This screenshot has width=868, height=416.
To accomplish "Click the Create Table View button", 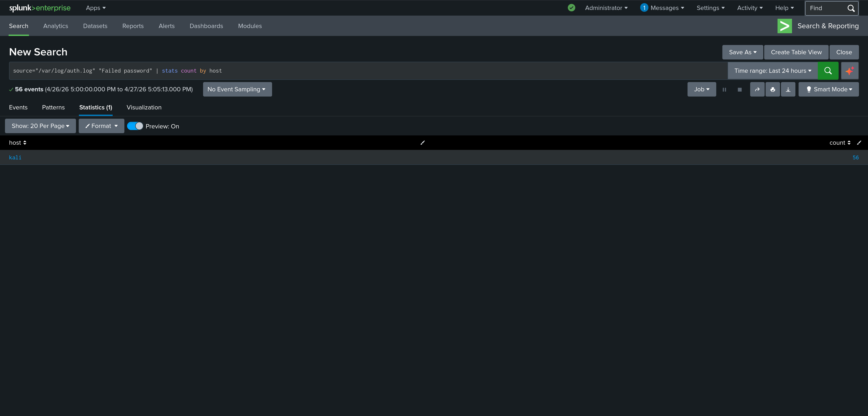I will coord(796,52).
